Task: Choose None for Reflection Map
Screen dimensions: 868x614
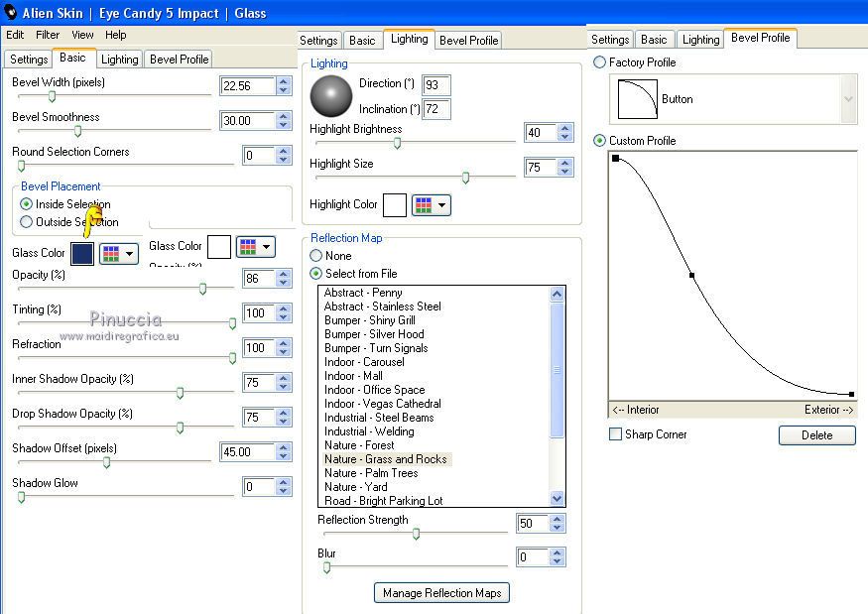Action: (x=316, y=255)
